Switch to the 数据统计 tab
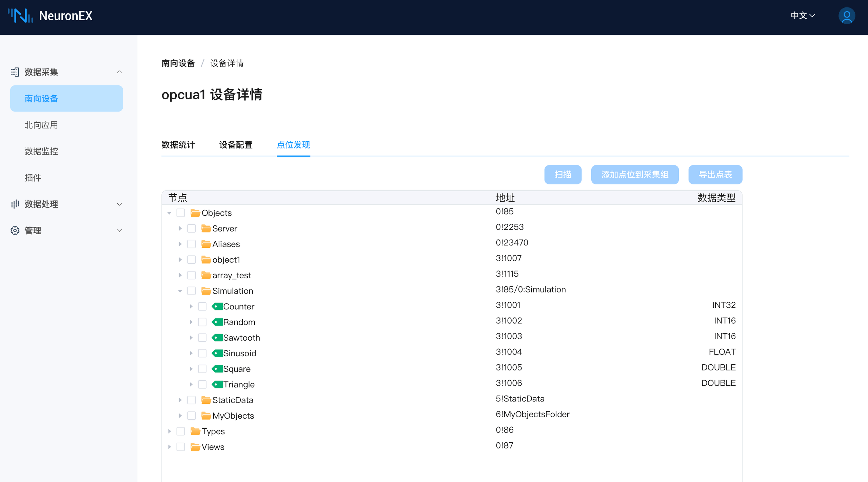The width and height of the screenshot is (868, 482). click(x=178, y=145)
